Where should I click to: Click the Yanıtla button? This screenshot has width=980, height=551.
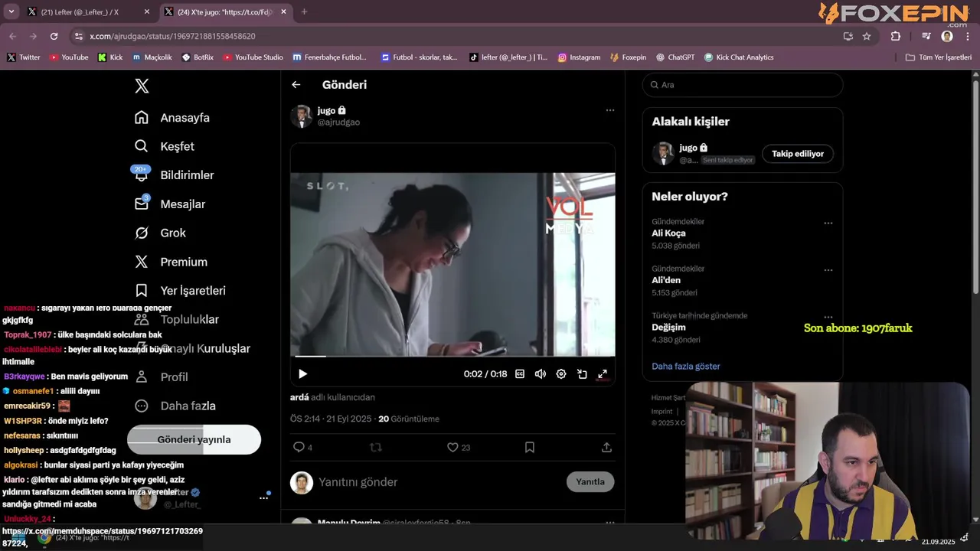pos(590,481)
